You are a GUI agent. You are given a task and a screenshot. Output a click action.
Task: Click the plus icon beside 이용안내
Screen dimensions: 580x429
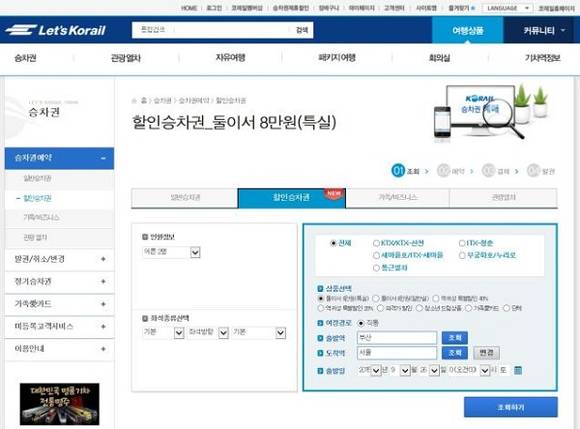pyautogui.click(x=103, y=349)
